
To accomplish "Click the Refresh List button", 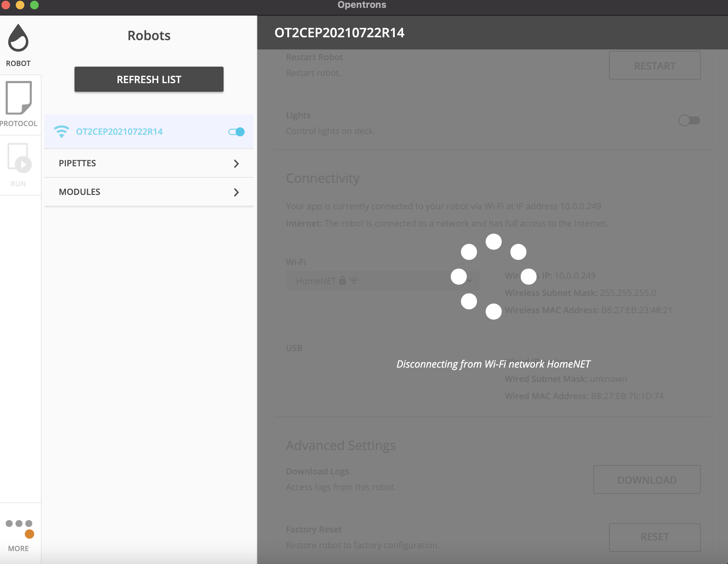I will tap(149, 79).
